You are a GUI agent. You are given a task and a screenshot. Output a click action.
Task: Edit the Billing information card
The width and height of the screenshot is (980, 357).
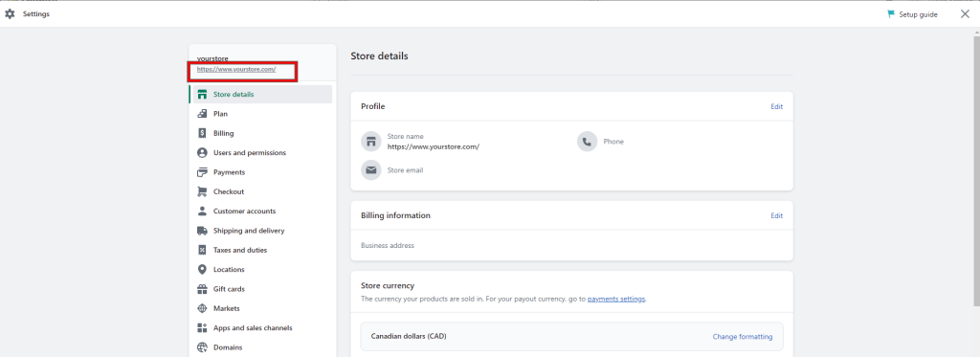coord(776,215)
